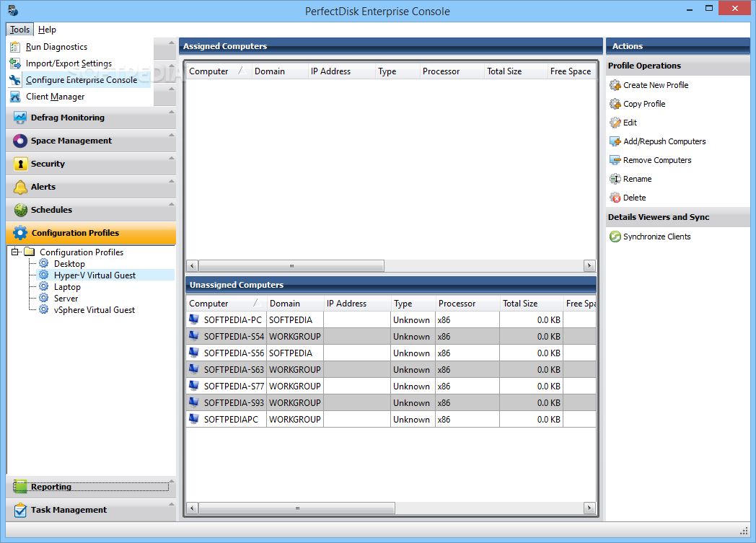Click Unassigned Computers scrollbar left arrow
Image resolution: width=756 pixels, height=543 pixels.
tap(192, 508)
